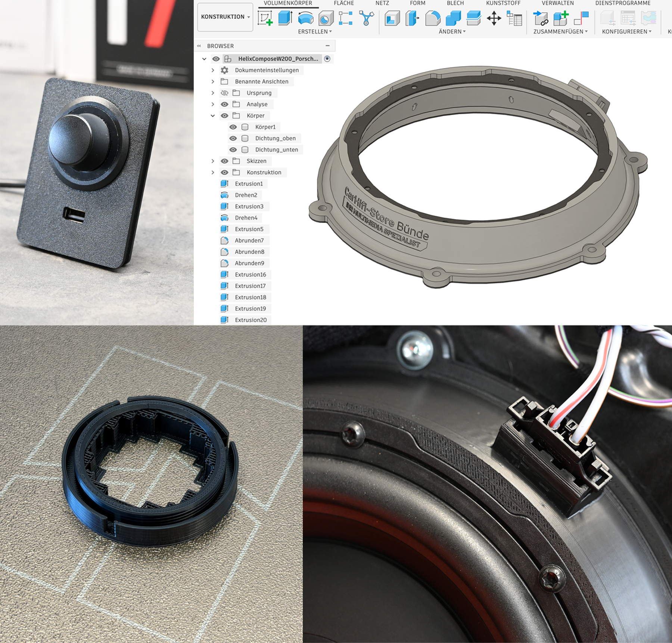Switch to the Volumenkörper tab
Image resolution: width=672 pixels, height=643 pixels.
pyautogui.click(x=288, y=3)
